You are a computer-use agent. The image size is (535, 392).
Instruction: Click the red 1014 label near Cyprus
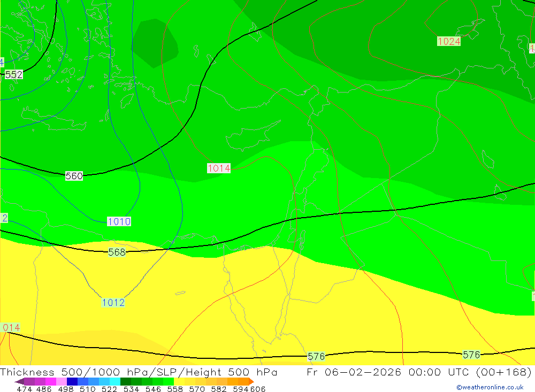tap(219, 168)
